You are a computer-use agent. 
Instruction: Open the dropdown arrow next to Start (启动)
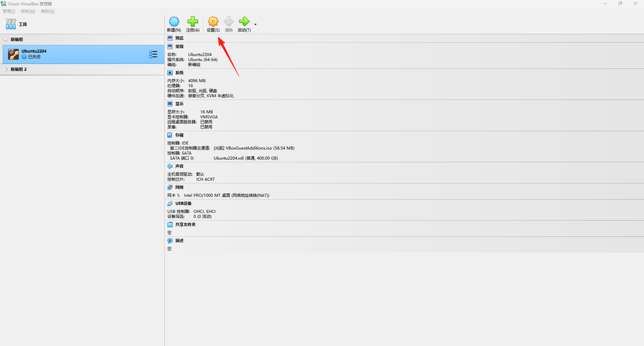[255, 24]
